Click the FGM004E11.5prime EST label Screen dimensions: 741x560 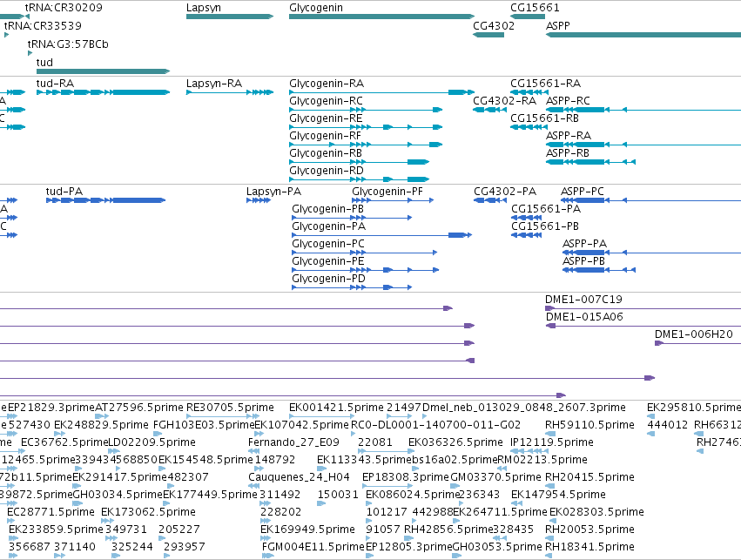[313, 547]
